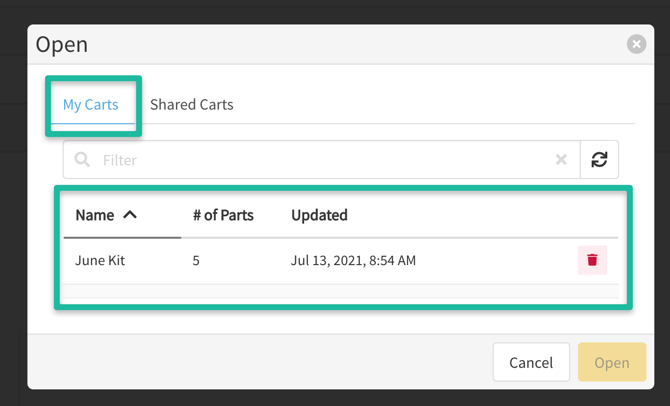This screenshot has width=670, height=406.
Task: Close the Open dialog with X
Action: (x=636, y=44)
